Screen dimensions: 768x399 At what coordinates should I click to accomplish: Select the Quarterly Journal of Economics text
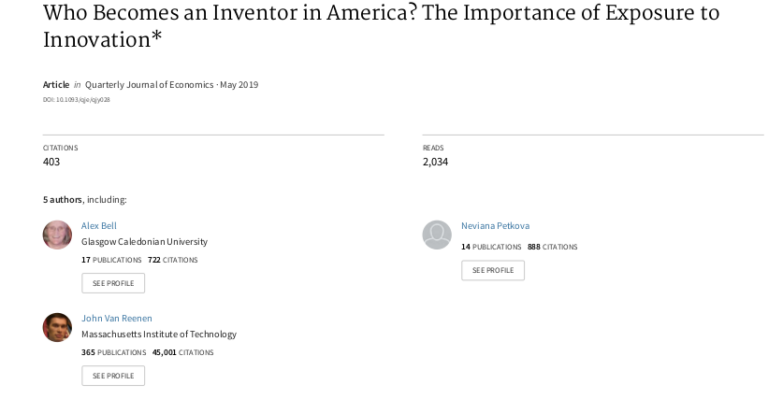tap(149, 85)
